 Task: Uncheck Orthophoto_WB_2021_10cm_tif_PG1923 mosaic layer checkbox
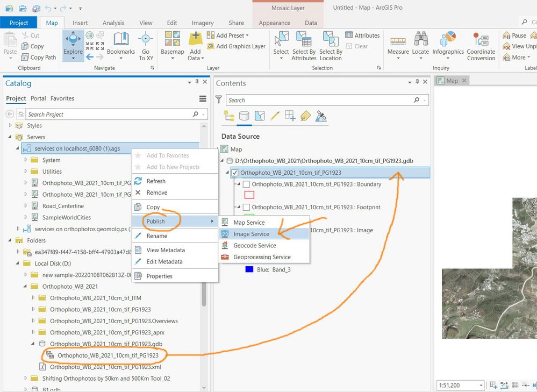click(234, 173)
